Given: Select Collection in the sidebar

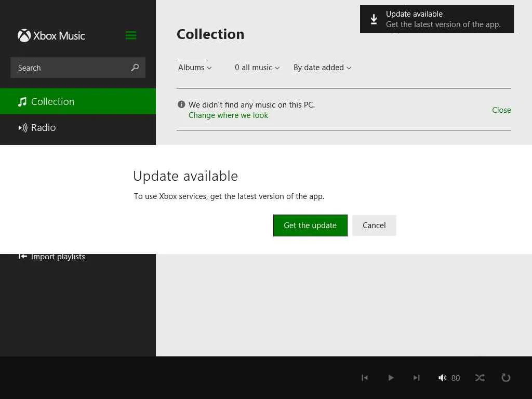Looking at the screenshot, I should pos(78,101).
